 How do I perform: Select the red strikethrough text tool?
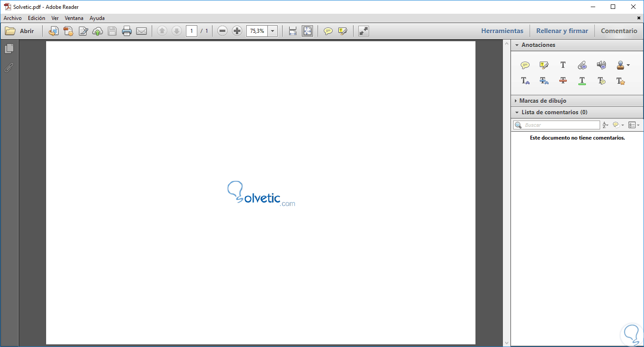(563, 81)
